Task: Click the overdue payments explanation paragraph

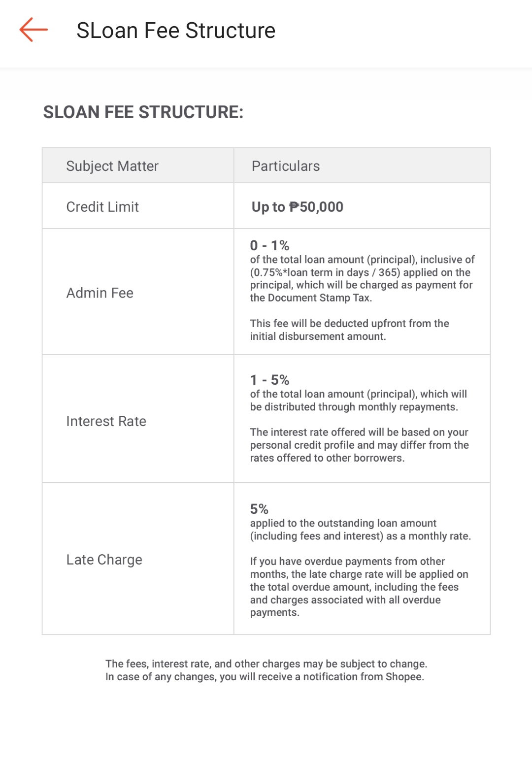Action: [x=359, y=587]
